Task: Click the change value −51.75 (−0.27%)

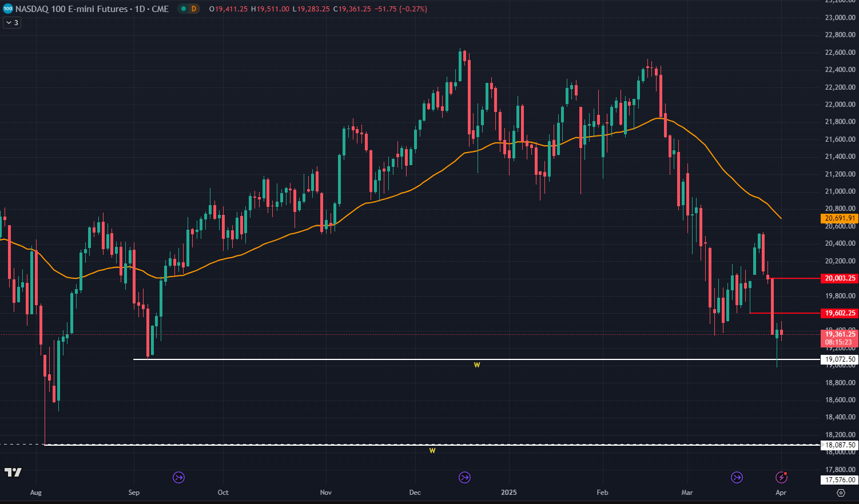Action: pos(401,9)
